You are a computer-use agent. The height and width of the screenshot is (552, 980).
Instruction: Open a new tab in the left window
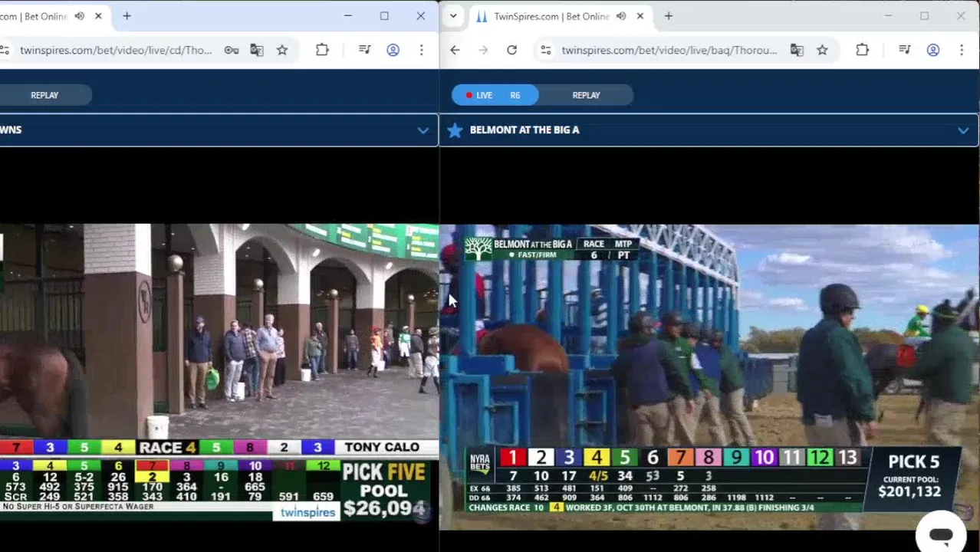(127, 16)
